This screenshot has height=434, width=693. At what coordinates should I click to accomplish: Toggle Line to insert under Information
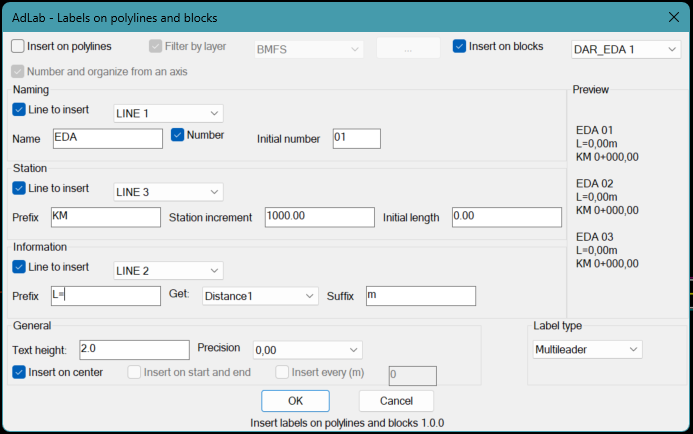point(19,267)
